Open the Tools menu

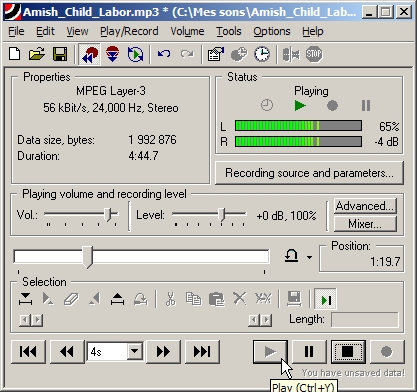(229, 31)
